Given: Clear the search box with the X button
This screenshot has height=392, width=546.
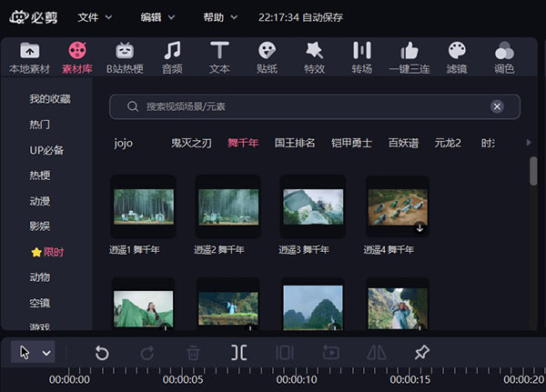Looking at the screenshot, I should (497, 106).
